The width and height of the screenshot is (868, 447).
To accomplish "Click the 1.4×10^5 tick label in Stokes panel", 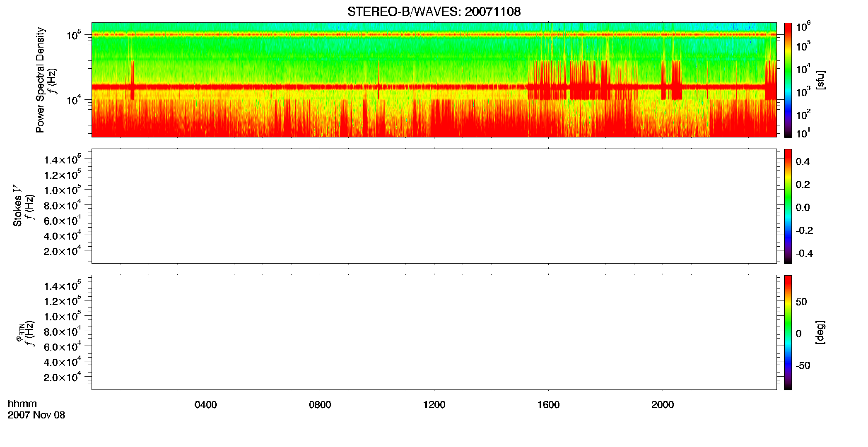I will coord(62,160).
